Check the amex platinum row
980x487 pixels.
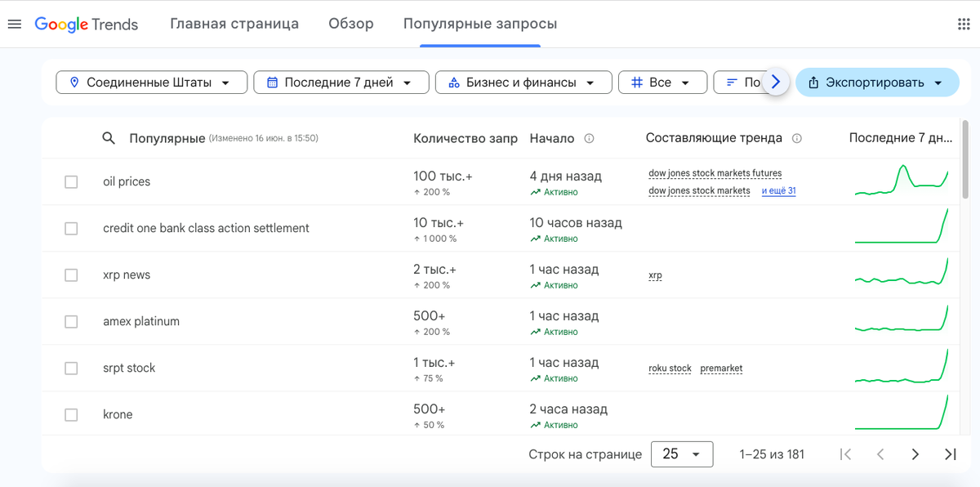point(71,322)
